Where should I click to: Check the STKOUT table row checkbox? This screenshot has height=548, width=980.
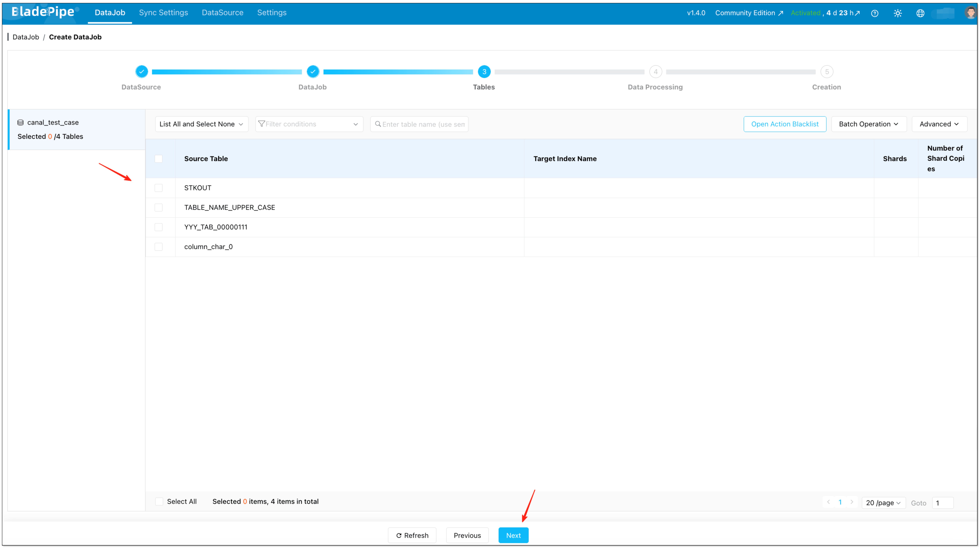coord(159,187)
